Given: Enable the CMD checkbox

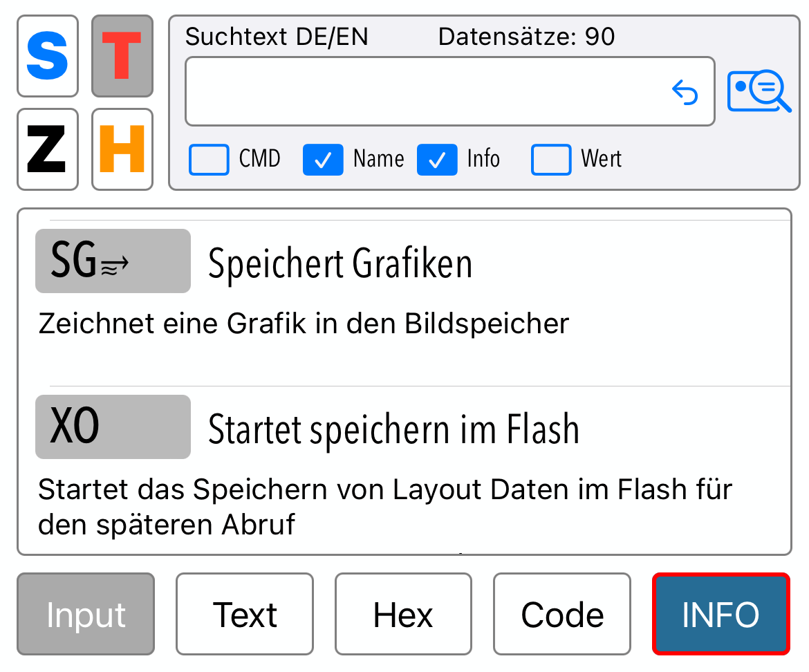Looking at the screenshot, I should click(209, 160).
